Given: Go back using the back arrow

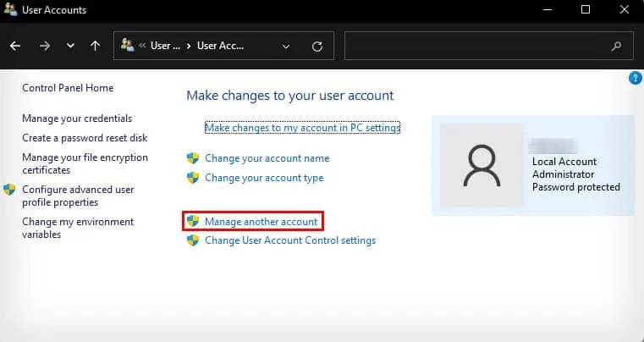Looking at the screenshot, I should pos(15,46).
